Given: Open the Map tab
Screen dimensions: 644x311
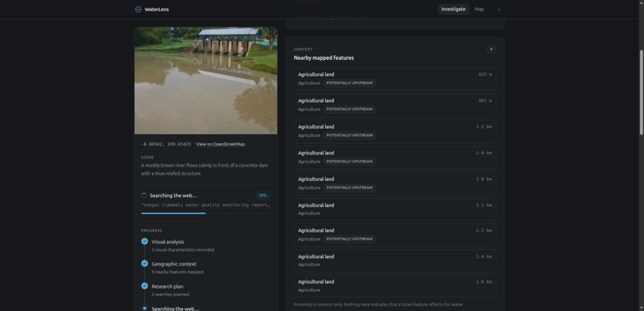Looking at the screenshot, I should point(479,9).
